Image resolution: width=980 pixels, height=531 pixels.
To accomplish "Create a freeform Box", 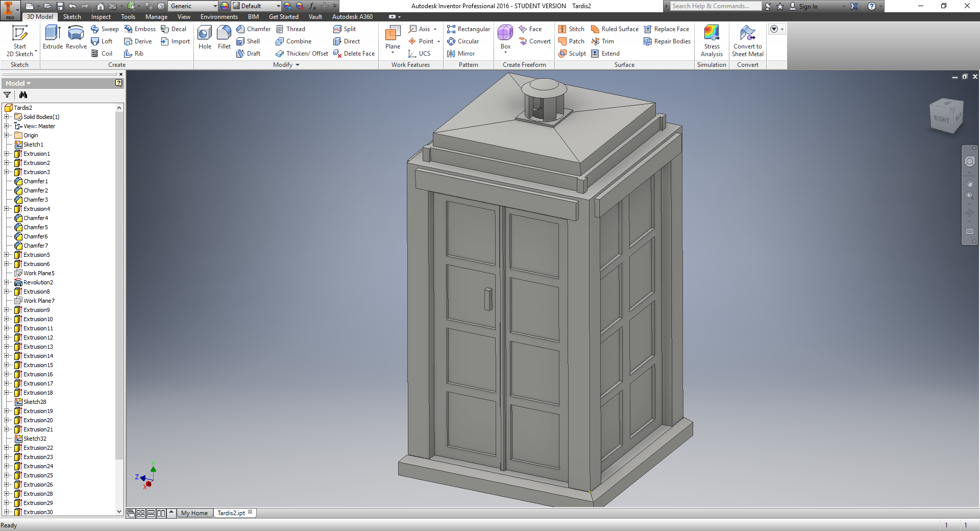I will point(505,37).
